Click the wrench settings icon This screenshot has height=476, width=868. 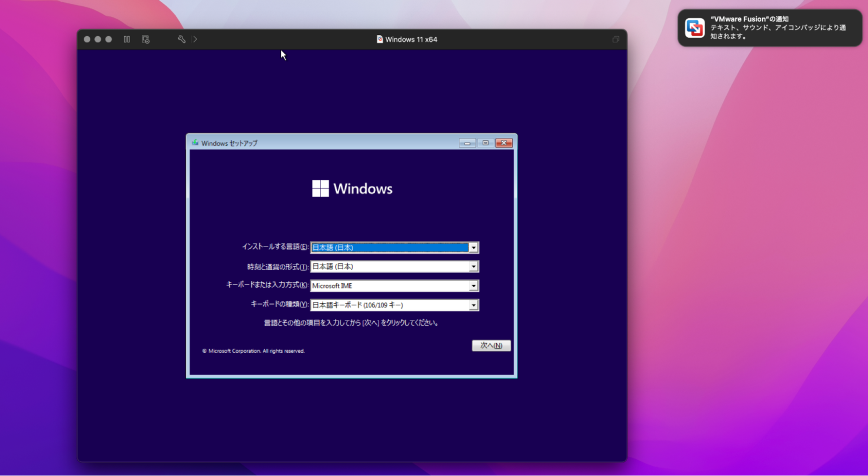[181, 39]
